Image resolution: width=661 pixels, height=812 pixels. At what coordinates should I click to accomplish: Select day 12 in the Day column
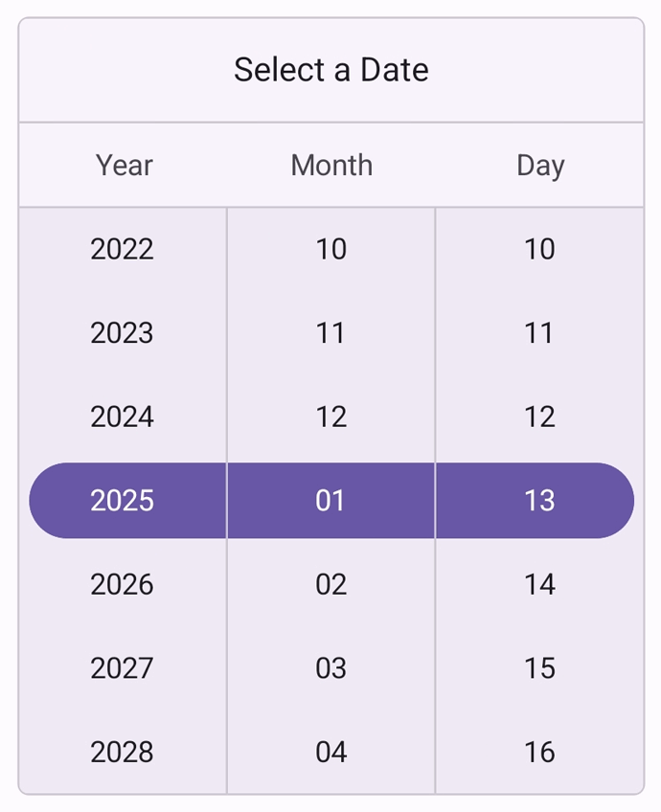point(538,417)
